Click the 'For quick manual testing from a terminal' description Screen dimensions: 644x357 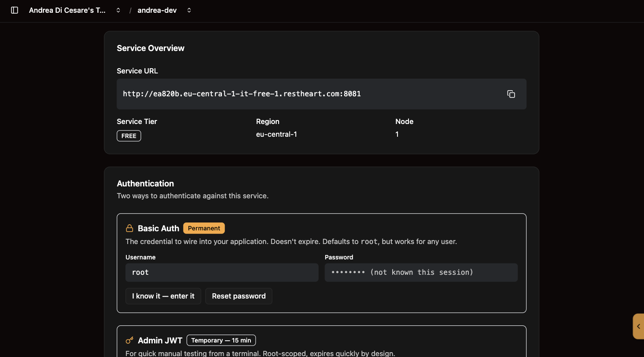tap(260, 353)
